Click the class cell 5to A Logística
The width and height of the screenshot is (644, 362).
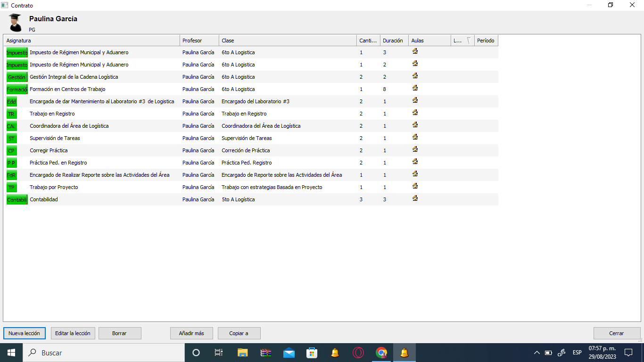click(x=238, y=199)
